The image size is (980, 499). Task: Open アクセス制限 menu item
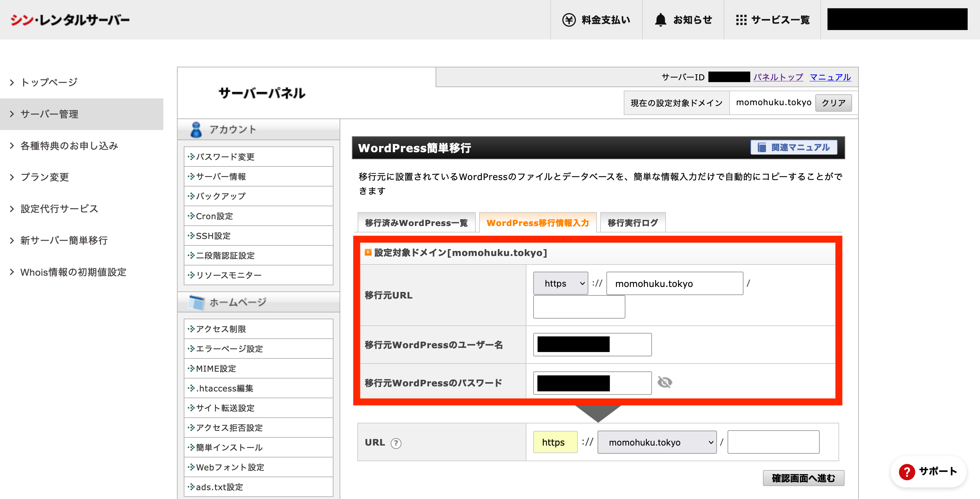coord(258,329)
